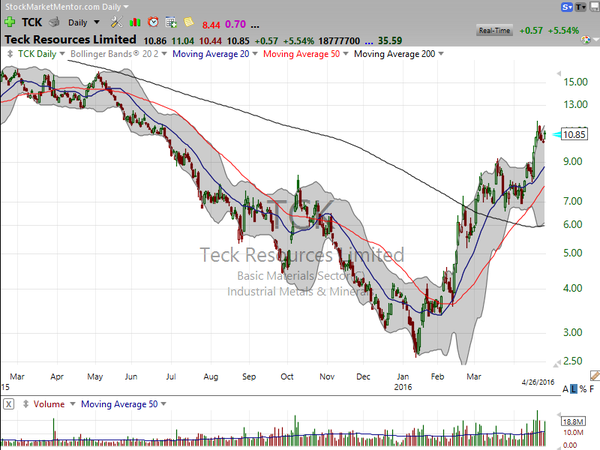The width and height of the screenshot is (600, 450).
Task: Open the StockMarketMentor.com Daily layout menu
Action: (x=67, y=7)
